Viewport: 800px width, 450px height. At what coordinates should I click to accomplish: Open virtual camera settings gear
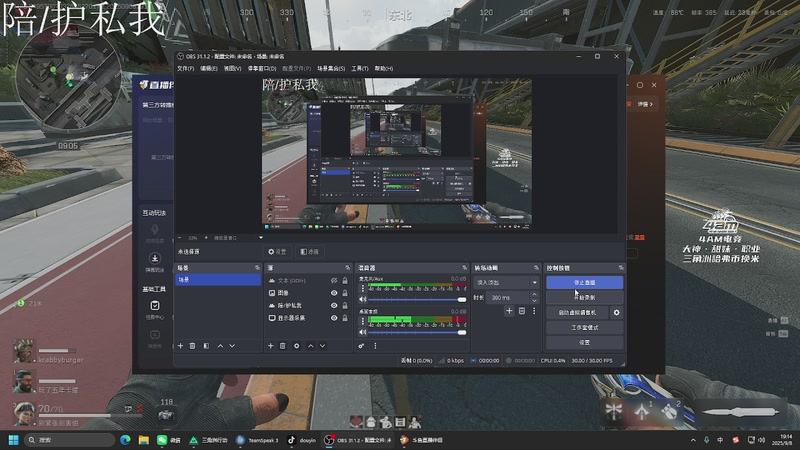(x=616, y=313)
